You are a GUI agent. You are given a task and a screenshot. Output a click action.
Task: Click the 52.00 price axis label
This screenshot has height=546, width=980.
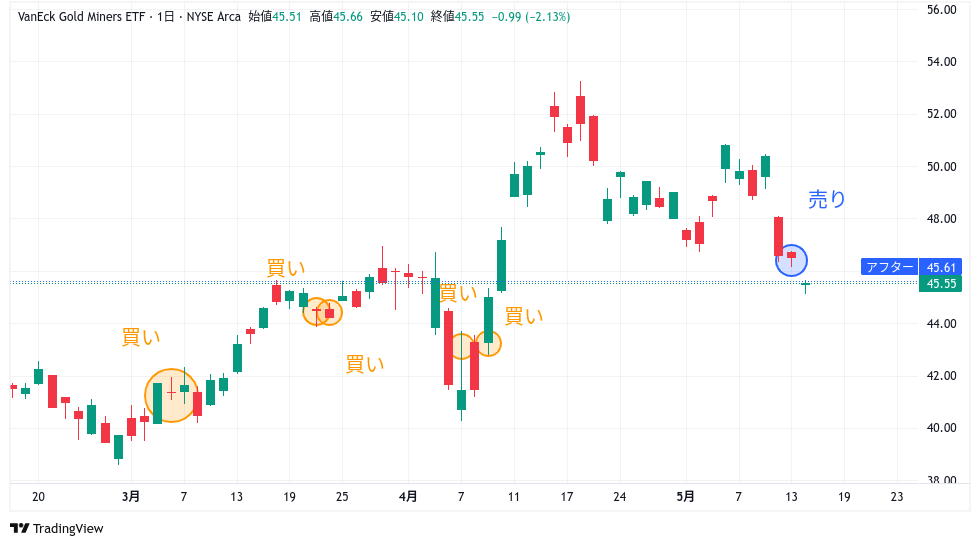point(941,114)
